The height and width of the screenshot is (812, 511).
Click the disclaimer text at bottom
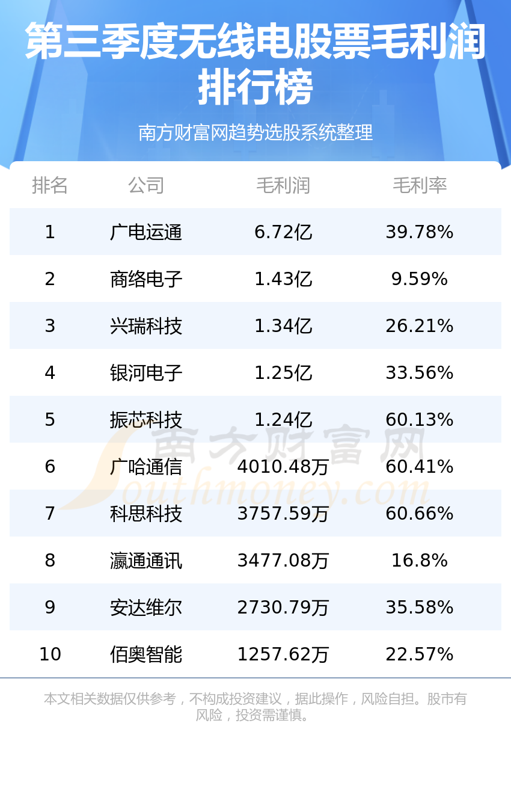(x=255, y=707)
